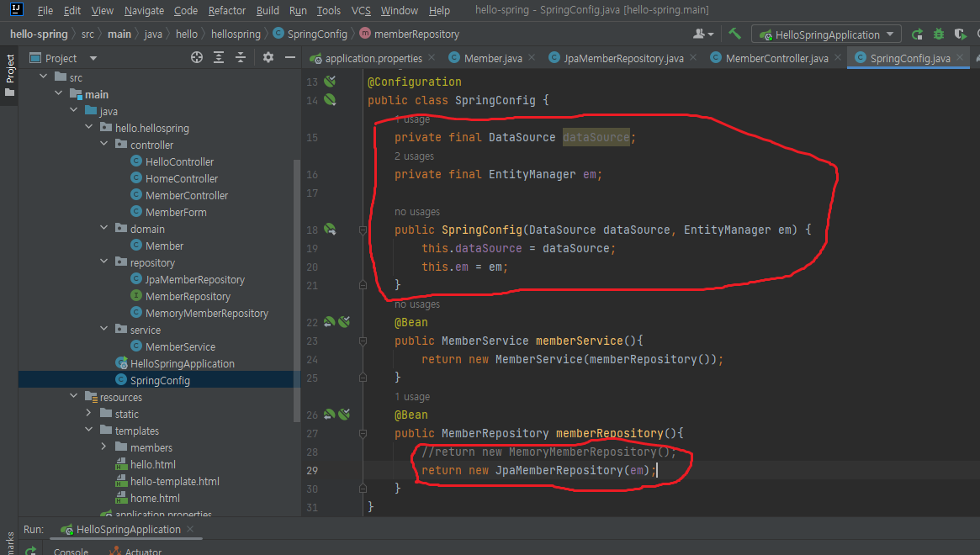
Task: Open Project panel gear options
Action: [268, 57]
